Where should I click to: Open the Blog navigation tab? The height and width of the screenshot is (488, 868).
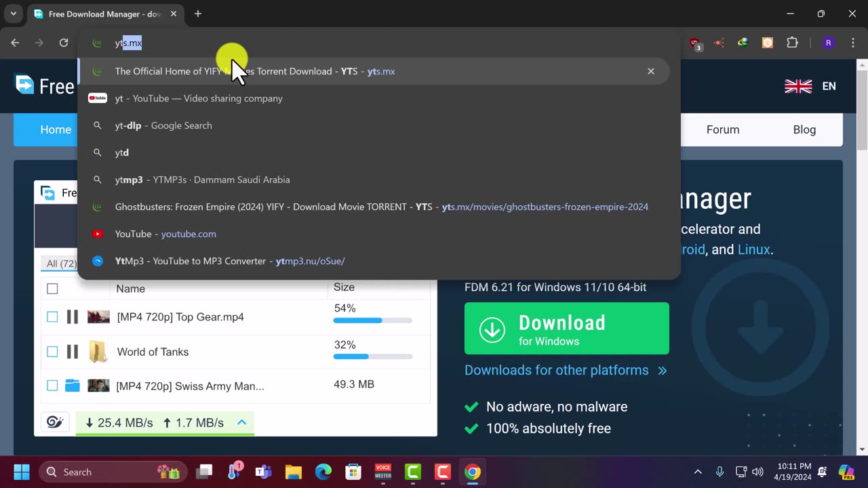[804, 129]
